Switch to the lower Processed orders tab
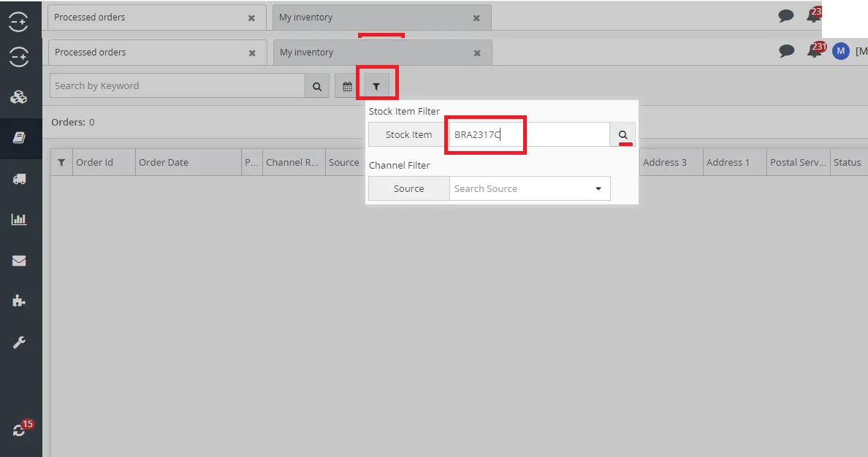 pyautogui.click(x=157, y=53)
